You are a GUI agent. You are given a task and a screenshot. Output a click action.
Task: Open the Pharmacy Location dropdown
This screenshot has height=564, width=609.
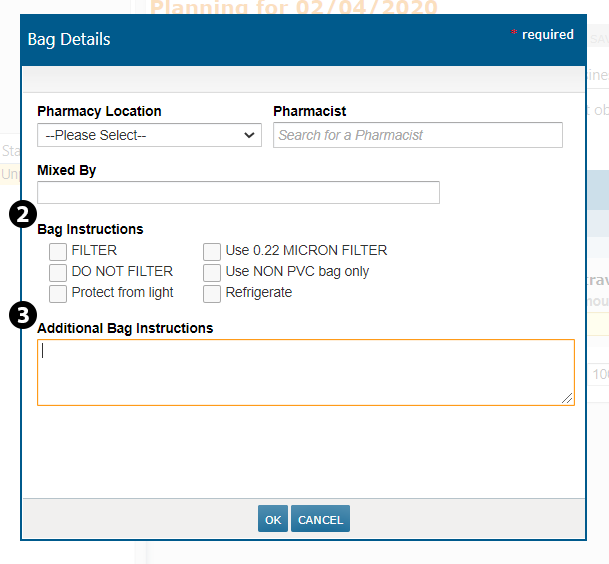pos(149,135)
